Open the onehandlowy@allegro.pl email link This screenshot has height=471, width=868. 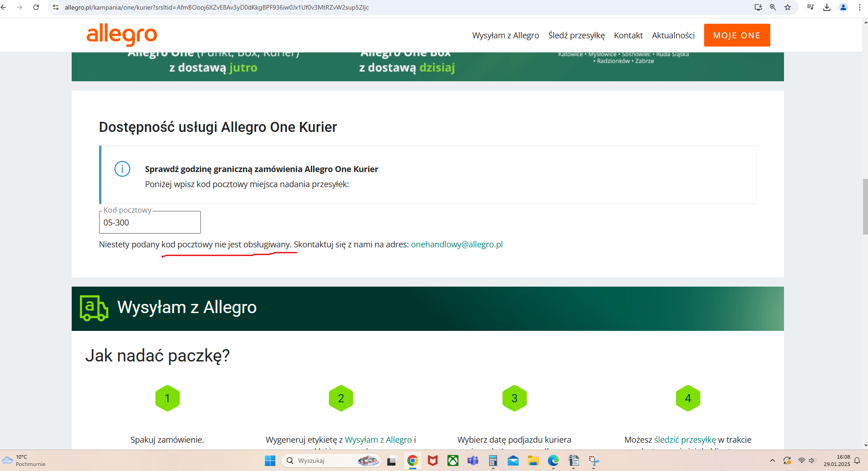456,244
